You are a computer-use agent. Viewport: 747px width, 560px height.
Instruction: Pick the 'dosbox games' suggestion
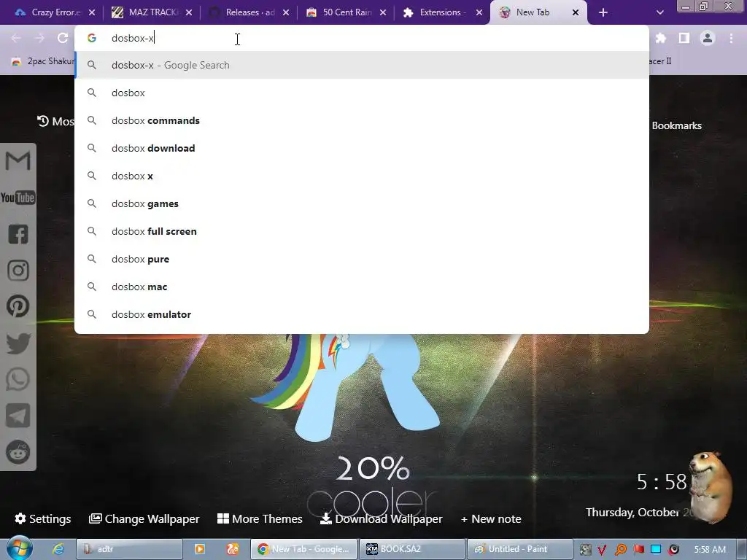pyautogui.click(x=362, y=203)
